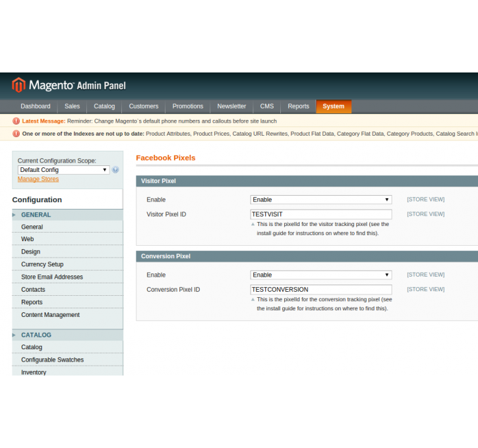Click the Conversion Pixel ID input field
Image resolution: width=478 pixels, height=448 pixels.
tap(321, 289)
